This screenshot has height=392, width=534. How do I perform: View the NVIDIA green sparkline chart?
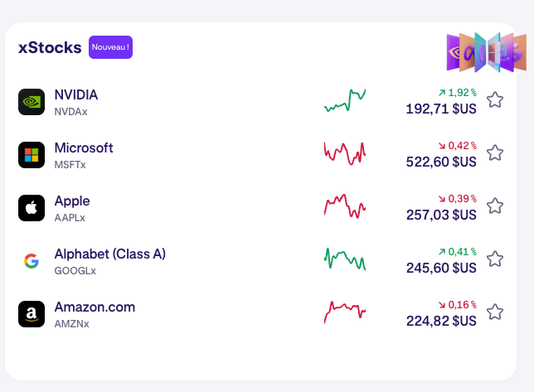345,100
